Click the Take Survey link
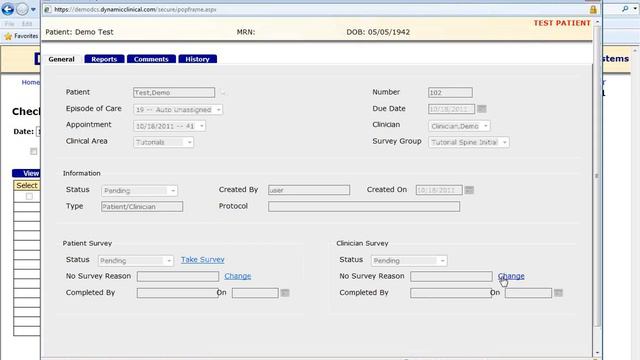 (x=203, y=260)
